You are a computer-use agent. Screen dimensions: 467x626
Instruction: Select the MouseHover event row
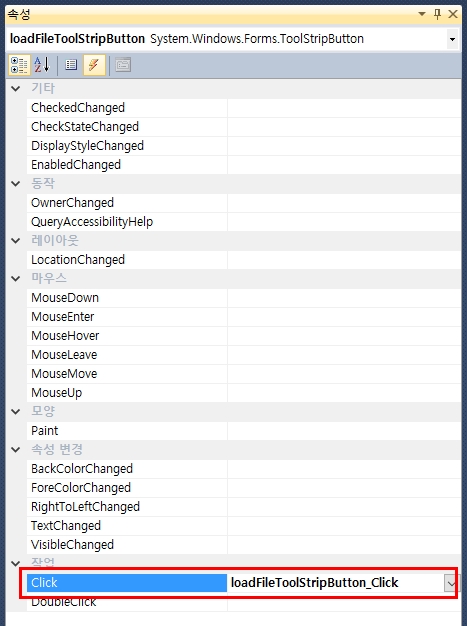244,336
